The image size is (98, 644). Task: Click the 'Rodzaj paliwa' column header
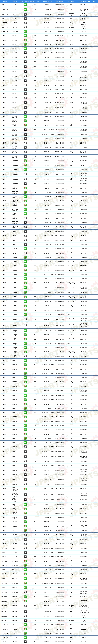[x=24, y=1]
